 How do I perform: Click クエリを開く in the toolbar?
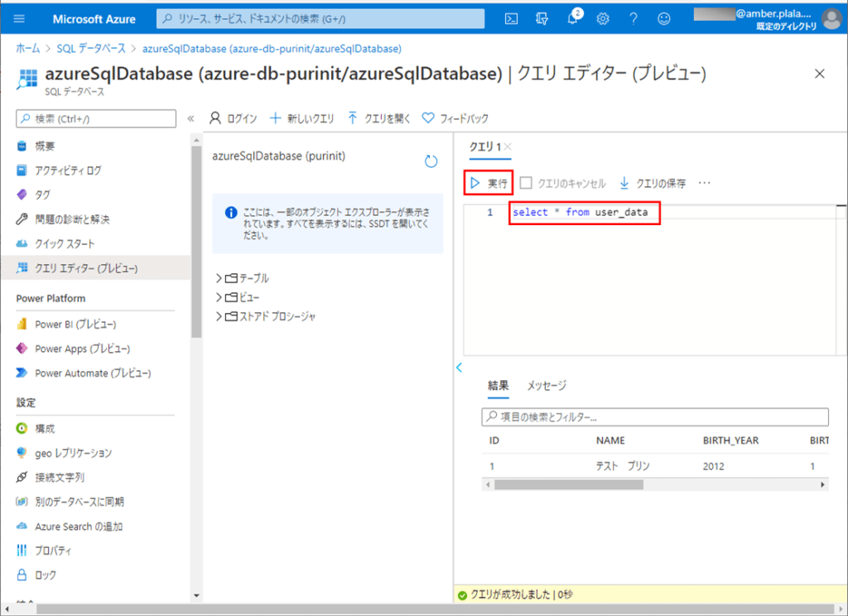point(378,118)
